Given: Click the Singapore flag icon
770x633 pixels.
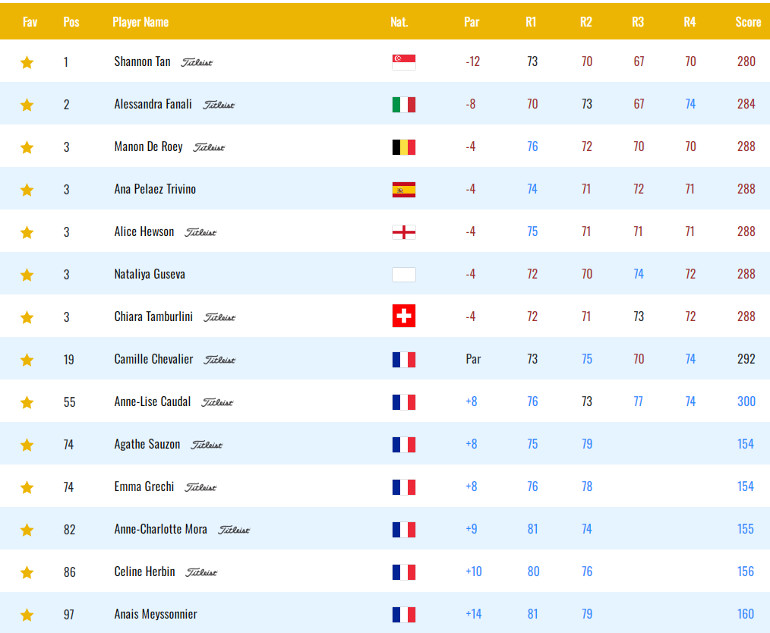Looking at the screenshot, I should click(x=404, y=62).
